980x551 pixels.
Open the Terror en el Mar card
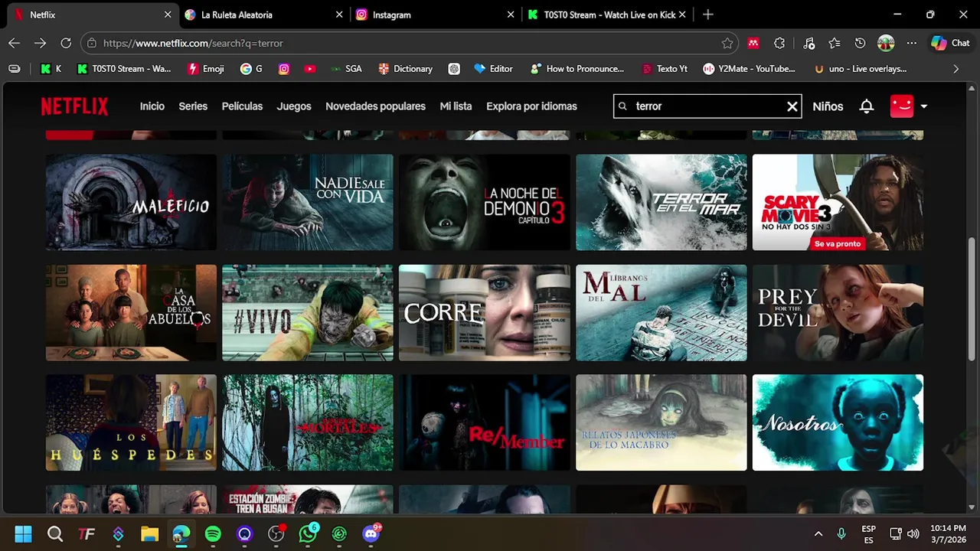coord(661,202)
